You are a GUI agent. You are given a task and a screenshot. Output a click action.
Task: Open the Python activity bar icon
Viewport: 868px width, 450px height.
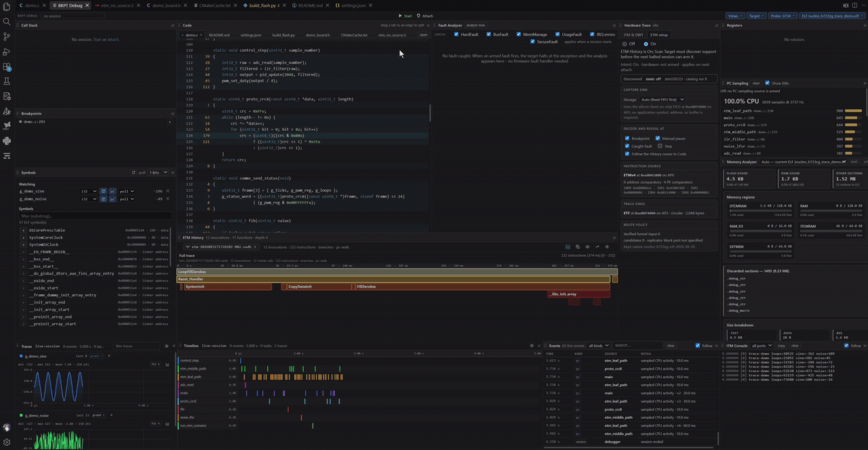coord(7,141)
